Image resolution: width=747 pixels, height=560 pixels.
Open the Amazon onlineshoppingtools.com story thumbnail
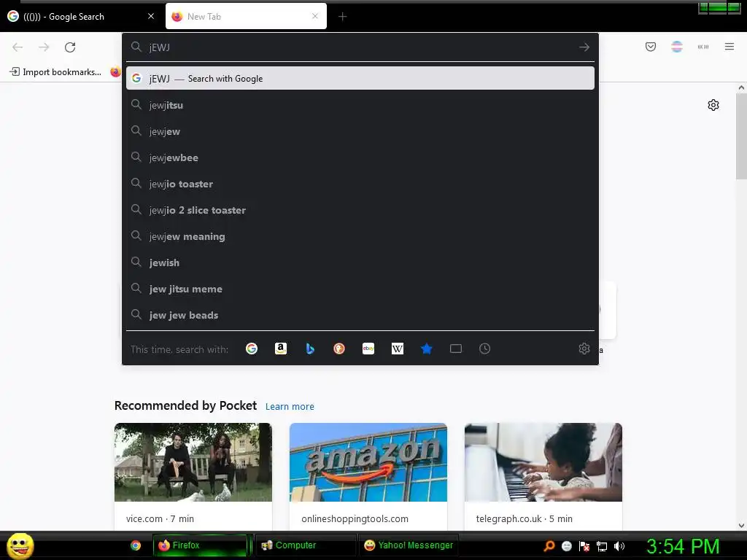[368, 462]
